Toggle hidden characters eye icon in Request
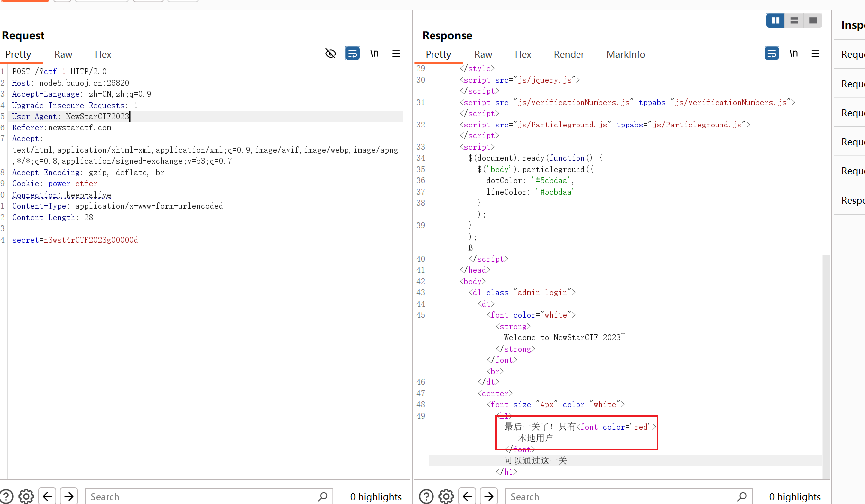Image resolution: width=865 pixels, height=504 pixels. [331, 53]
